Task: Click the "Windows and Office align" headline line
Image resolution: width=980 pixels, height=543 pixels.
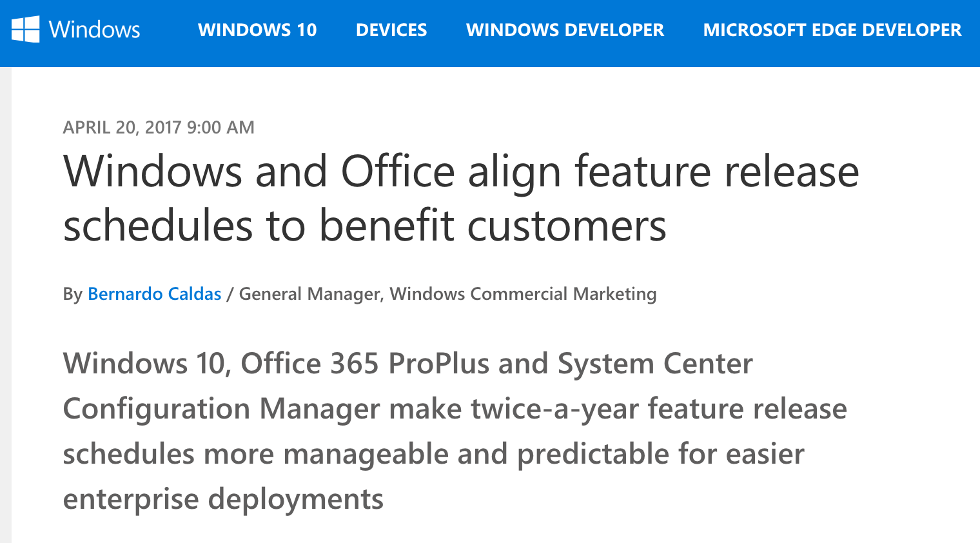Action: pyautogui.click(x=460, y=172)
